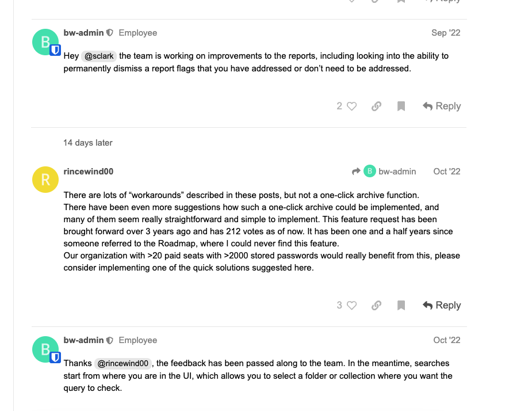Screen dimensions: 532x411
Task: Open rincewind00's Oct '22 post date link
Action: [x=447, y=172]
